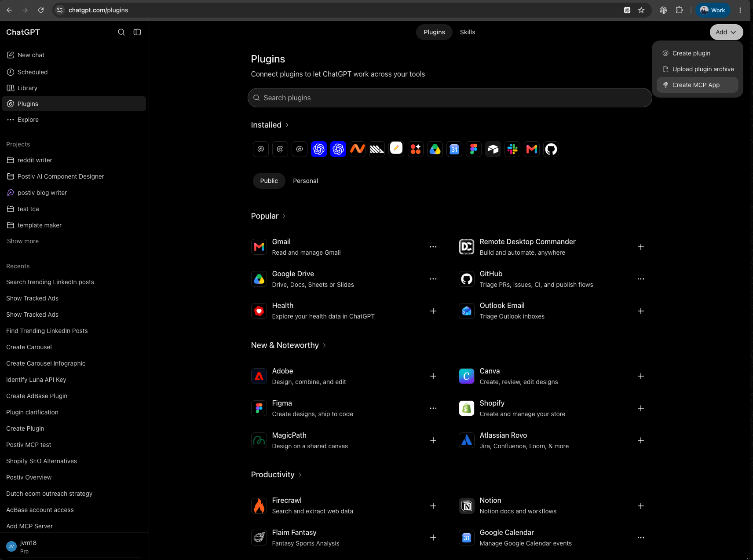Open installed Google Drive plugin icon
The height and width of the screenshot is (560, 753).
[435, 149]
